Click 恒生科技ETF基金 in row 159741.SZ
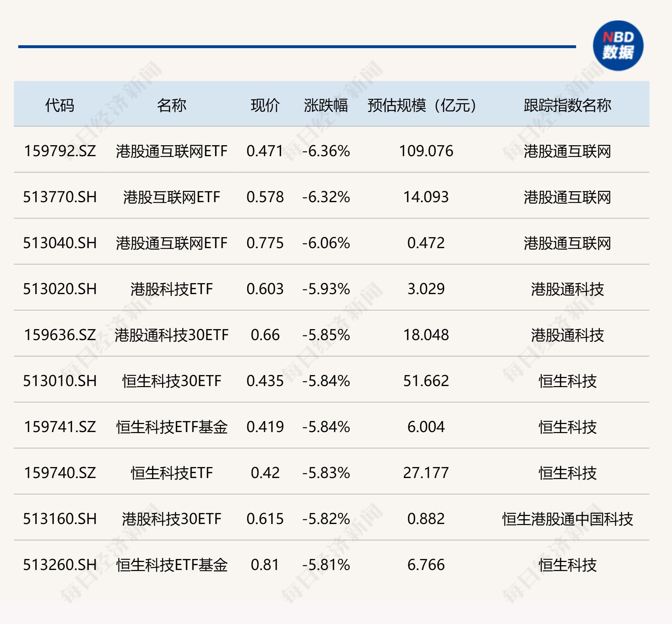Image resolution: width=672 pixels, height=624 pixels. [x=171, y=427]
